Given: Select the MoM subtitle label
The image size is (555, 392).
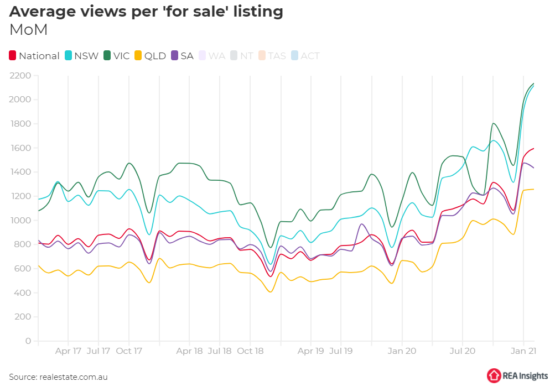Looking at the screenshot, I should [29, 30].
